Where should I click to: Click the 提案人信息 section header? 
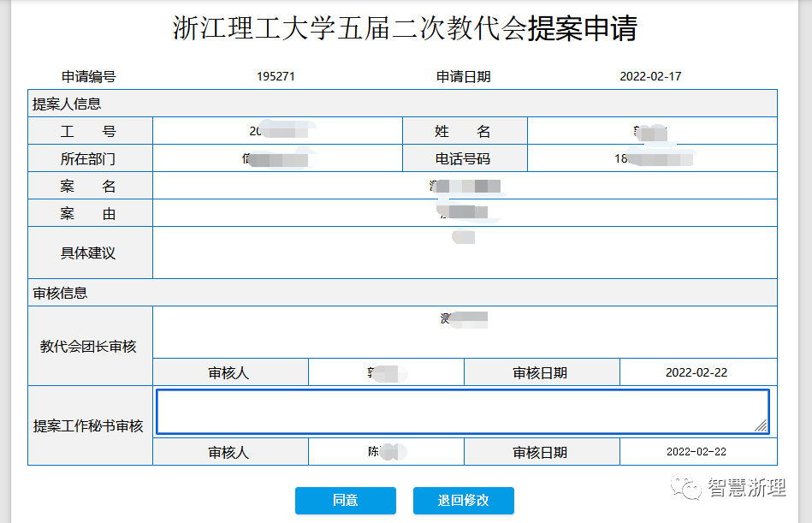click(x=67, y=104)
